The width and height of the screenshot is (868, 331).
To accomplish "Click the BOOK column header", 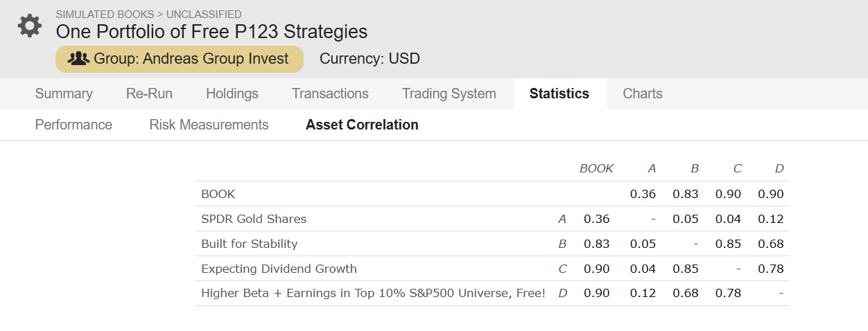I will pyautogui.click(x=596, y=168).
